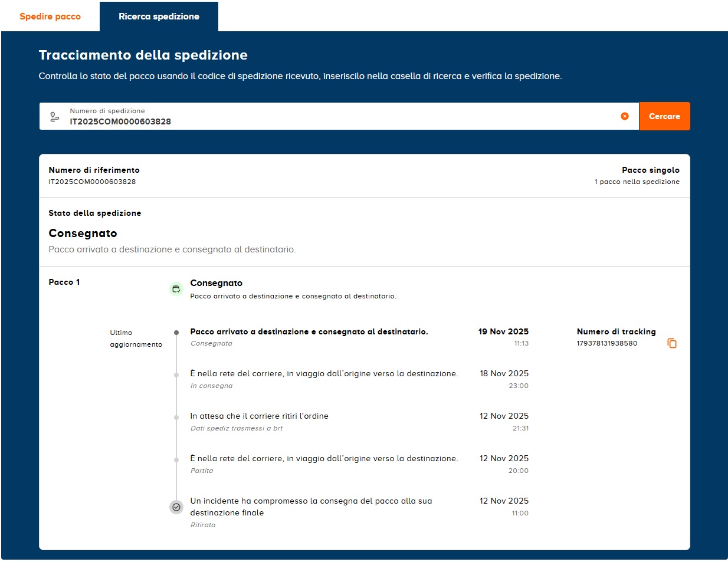Open the Spedire pacco tab

click(x=50, y=17)
